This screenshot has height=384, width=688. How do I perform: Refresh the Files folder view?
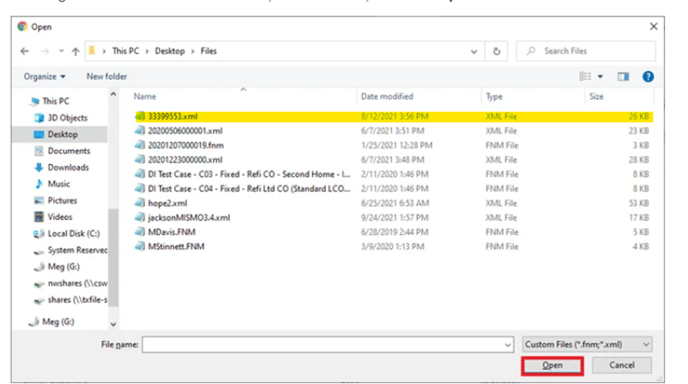tap(496, 51)
